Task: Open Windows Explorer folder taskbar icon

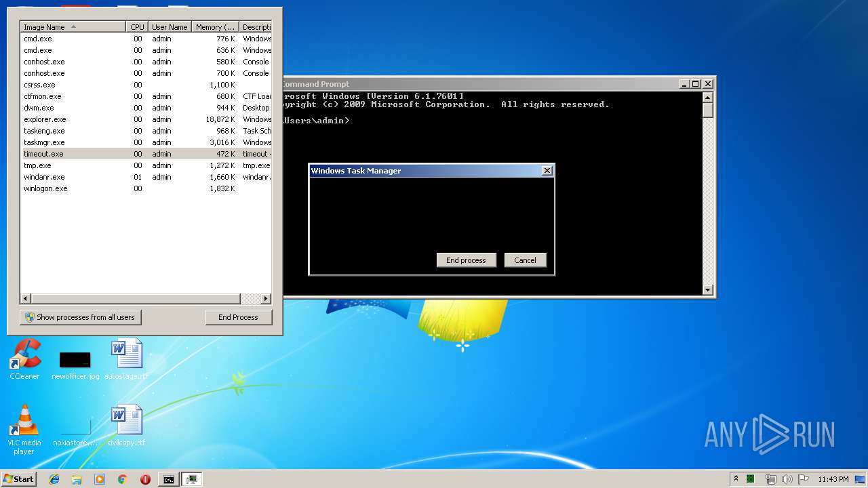Action: [77, 479]
